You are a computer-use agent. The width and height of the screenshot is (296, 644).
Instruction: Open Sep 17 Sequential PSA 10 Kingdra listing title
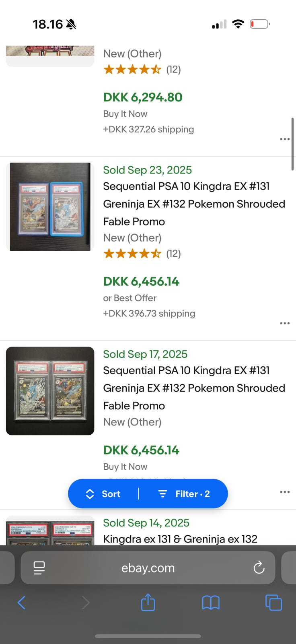click(194, 388)
